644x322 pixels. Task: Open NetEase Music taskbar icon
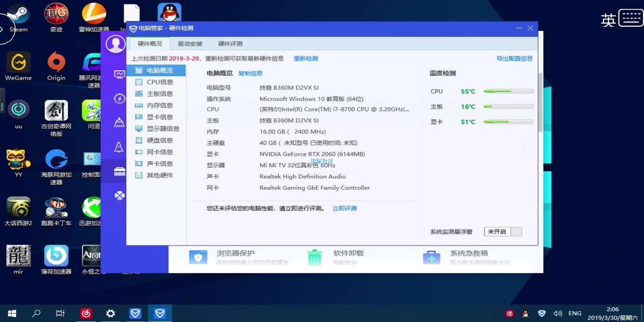(86, 314)
